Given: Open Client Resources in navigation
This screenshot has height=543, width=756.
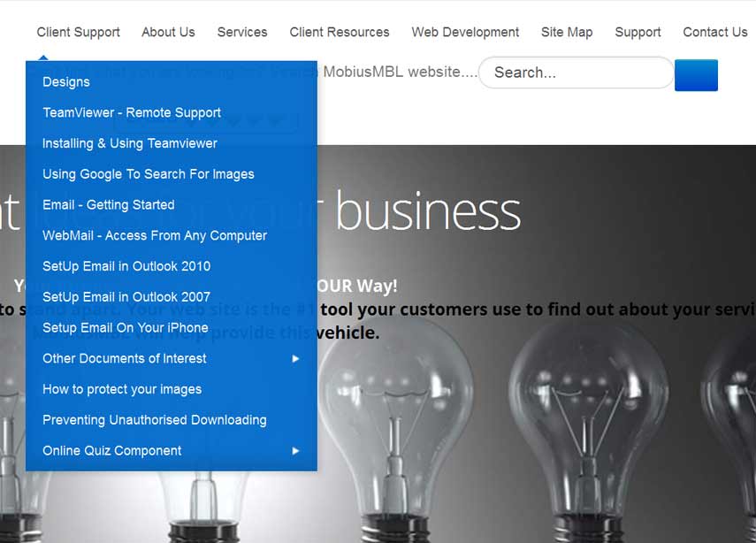Looking at the screenshot, I should [x=340, y=33].
